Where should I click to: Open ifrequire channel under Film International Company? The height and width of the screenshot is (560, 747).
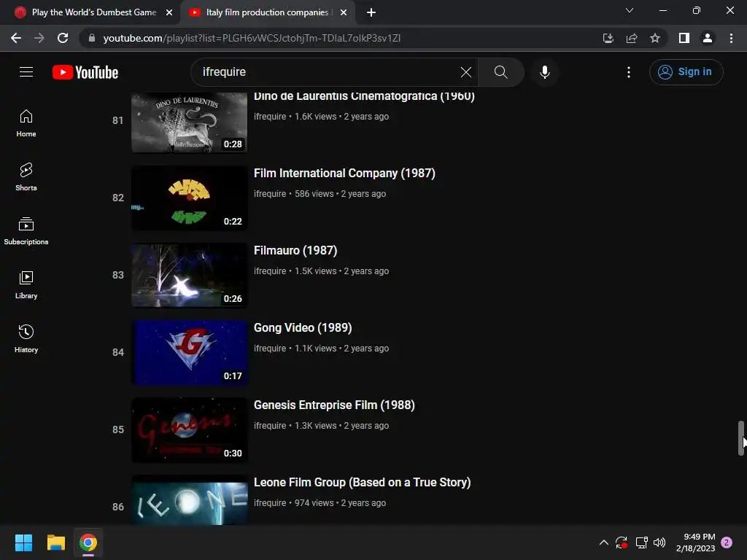[x=270, y=194]
